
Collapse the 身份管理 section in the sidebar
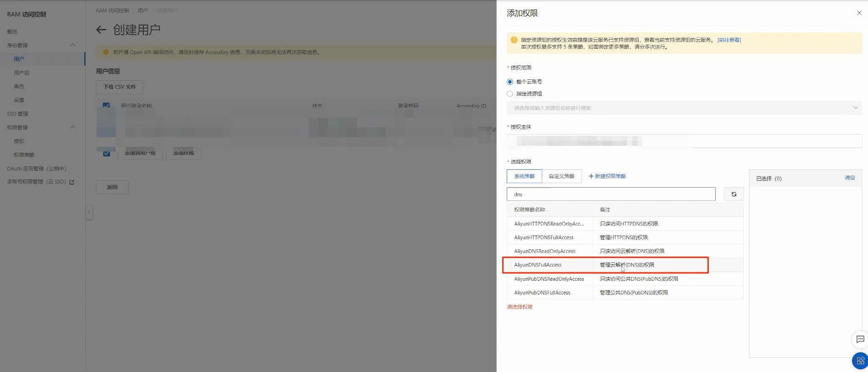[73, 45]
